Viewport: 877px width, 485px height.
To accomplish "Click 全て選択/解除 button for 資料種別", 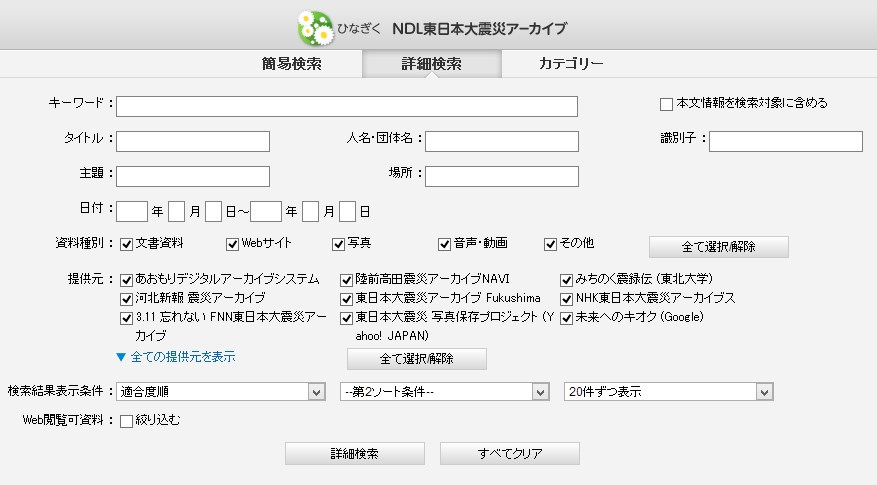I will point(719,247).
